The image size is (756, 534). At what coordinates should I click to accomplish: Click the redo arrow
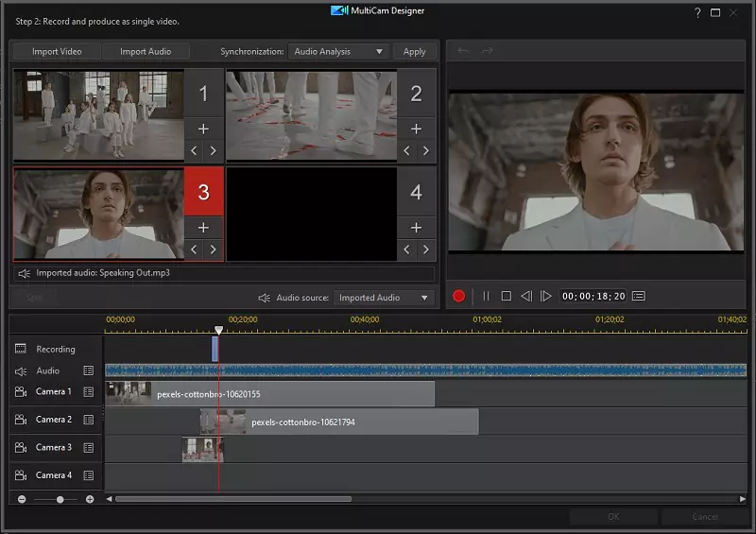[487, 51]
